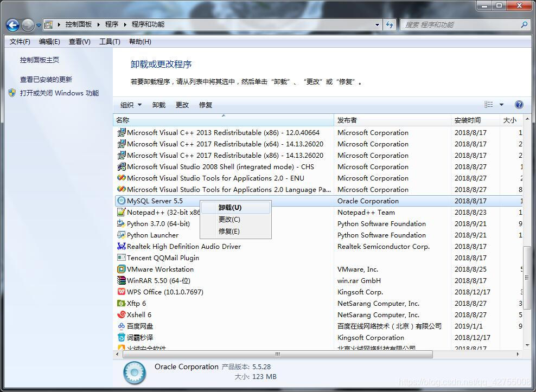Expand the arrow after 程序 breadcrumb
536x392 pixels.
(125, 24)
